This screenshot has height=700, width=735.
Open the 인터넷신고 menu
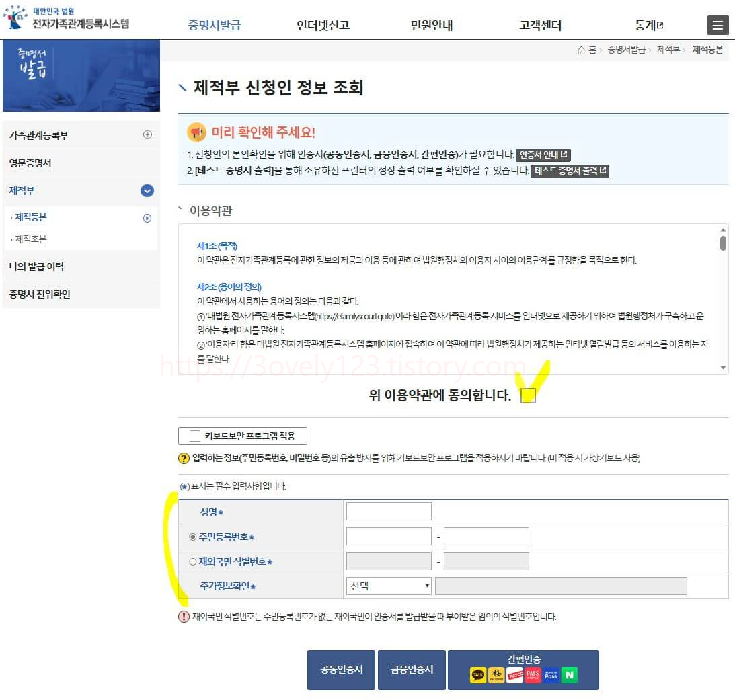tap(321, 24)
